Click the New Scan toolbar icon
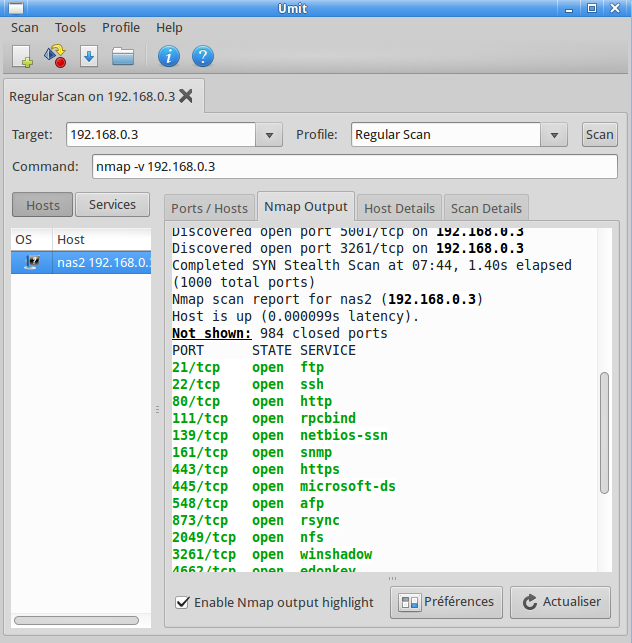 click(22, 56)
